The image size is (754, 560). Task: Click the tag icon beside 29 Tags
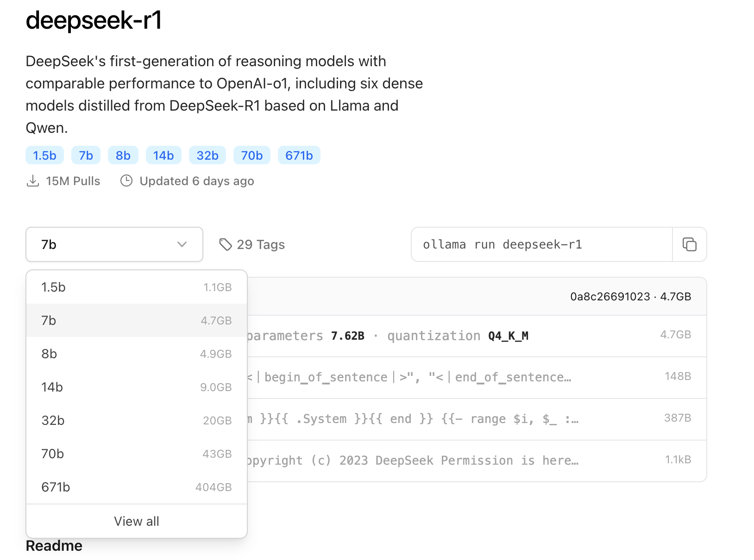coord(226,244)
